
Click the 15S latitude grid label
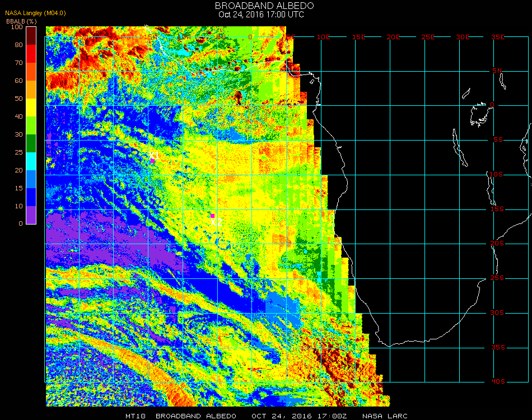(497, 209)
